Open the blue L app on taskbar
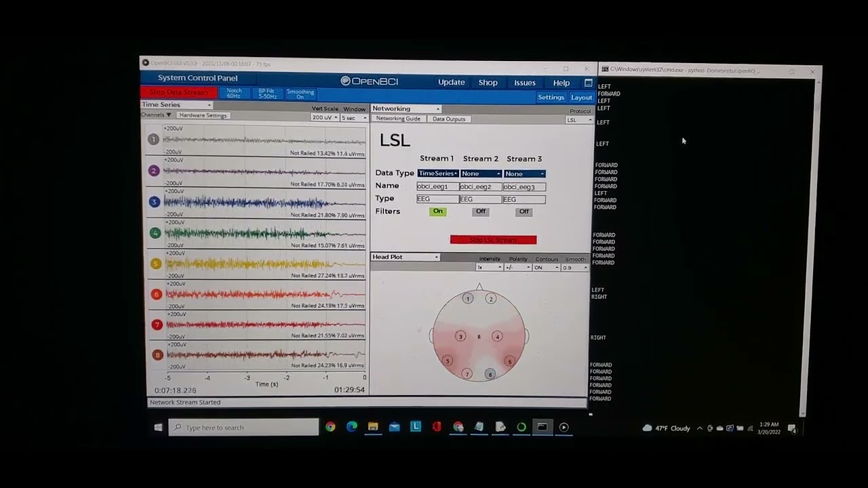This screenshot has height=488, width=868. (416, 426)
